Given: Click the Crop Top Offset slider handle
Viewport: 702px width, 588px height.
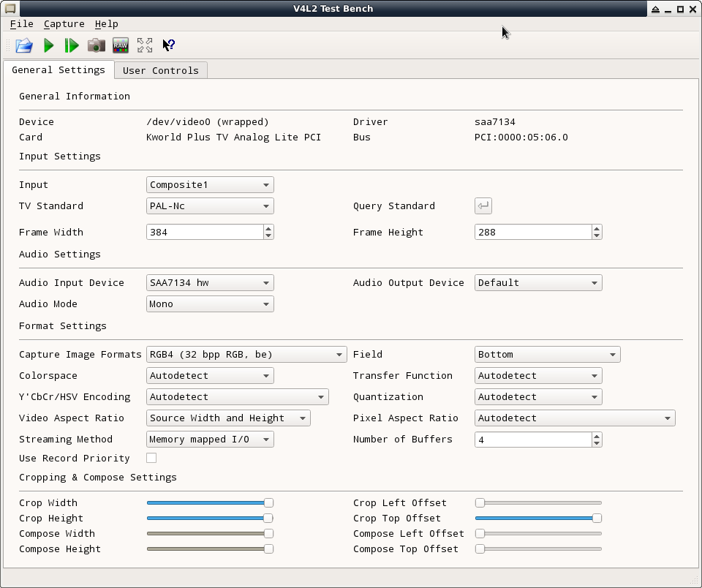Looking at the screenshot, I should pos(597,519).
